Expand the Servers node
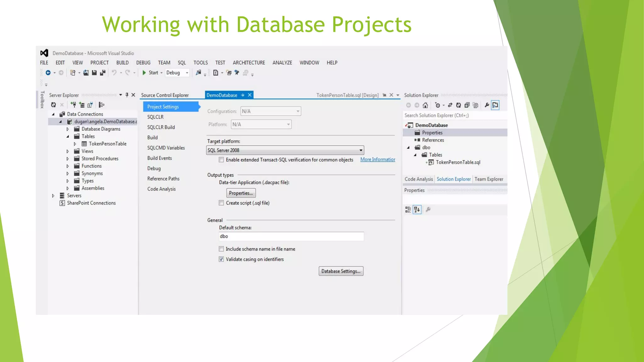 point(53,195)
